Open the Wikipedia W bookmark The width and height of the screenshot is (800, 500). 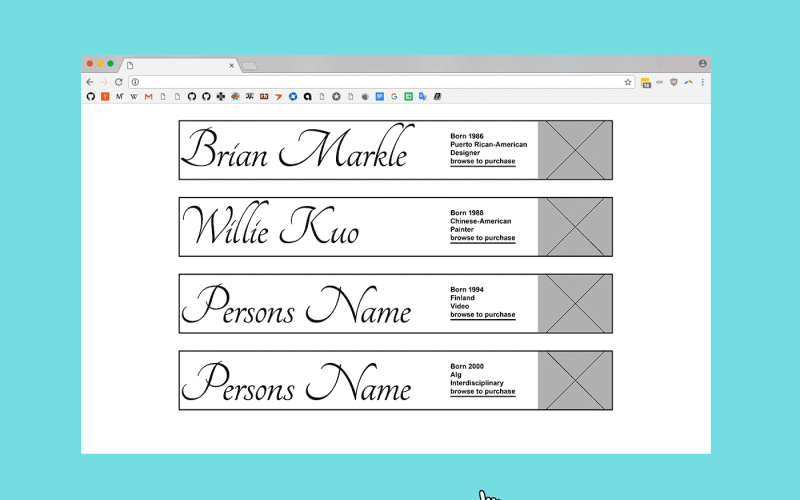134,96
